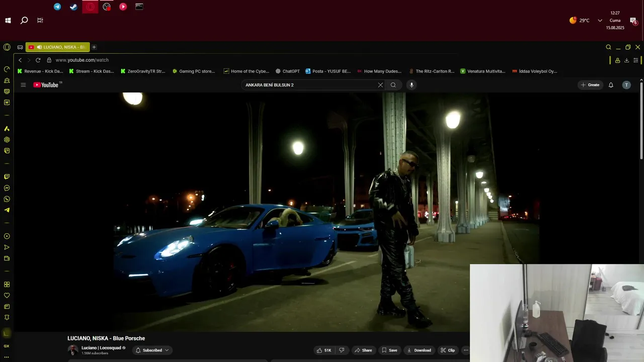644x362 pixels.
Task: Open the four-squares grid icon in sidebar
Action: click(x=7, y=285)
